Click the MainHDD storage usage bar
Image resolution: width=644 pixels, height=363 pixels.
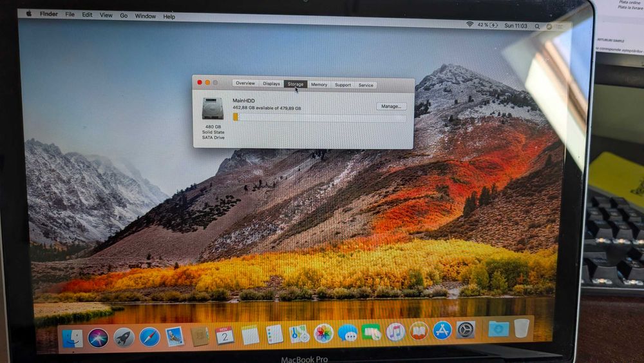tap(319, 117)
